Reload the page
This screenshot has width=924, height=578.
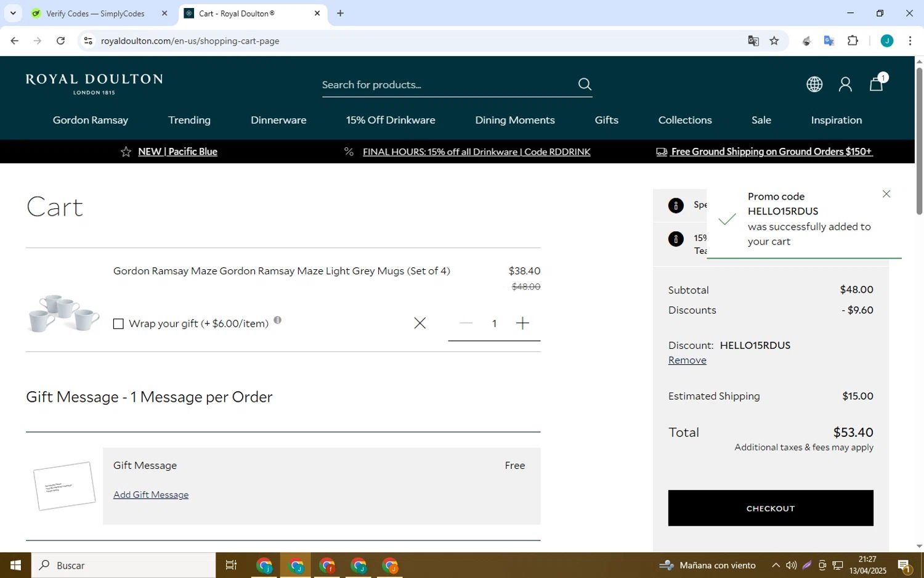[60, 41]
